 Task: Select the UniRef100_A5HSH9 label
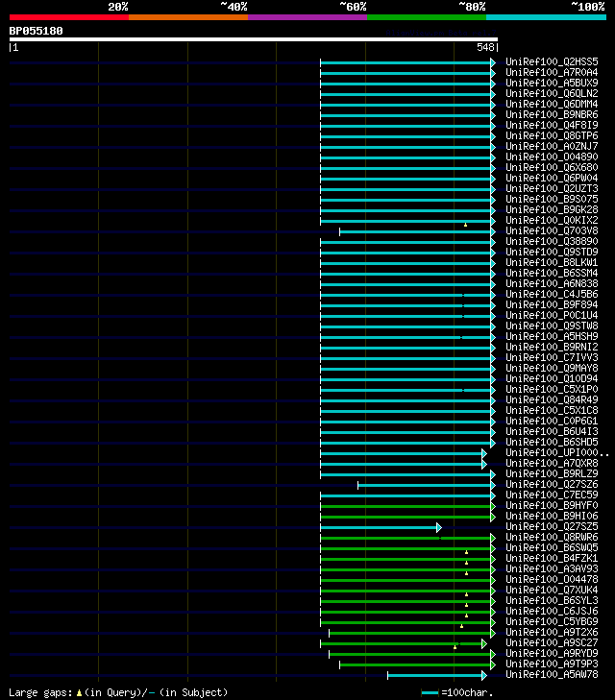tap(552, 337)
